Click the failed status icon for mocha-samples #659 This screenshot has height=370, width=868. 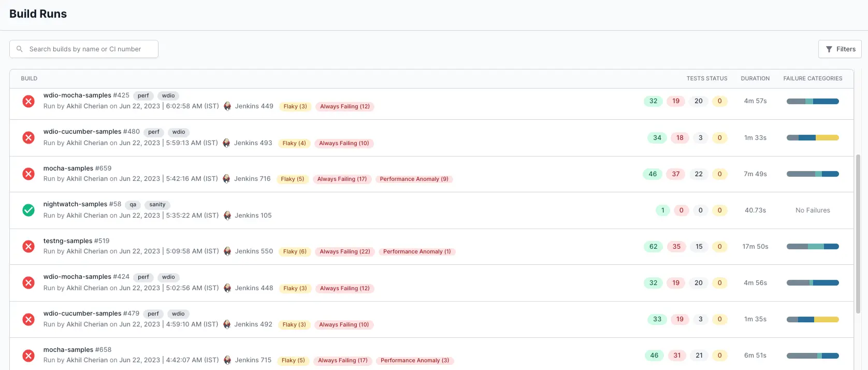coord(28,174)
